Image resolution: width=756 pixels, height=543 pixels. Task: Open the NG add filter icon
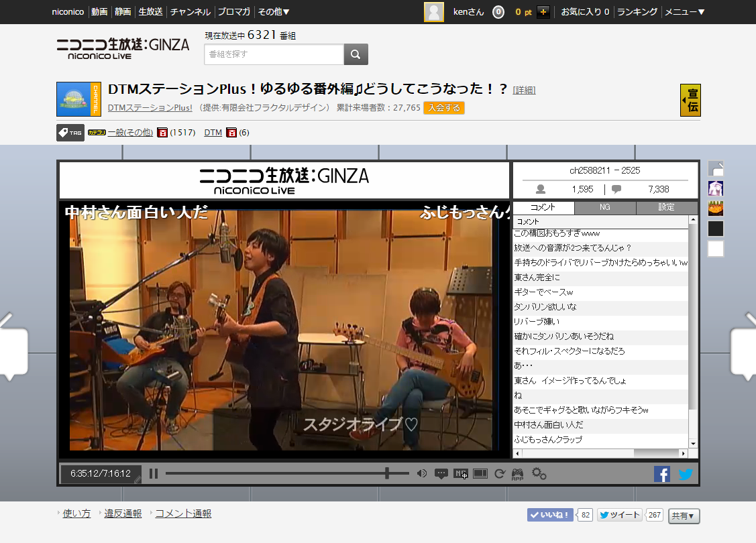tap(461, 474)
